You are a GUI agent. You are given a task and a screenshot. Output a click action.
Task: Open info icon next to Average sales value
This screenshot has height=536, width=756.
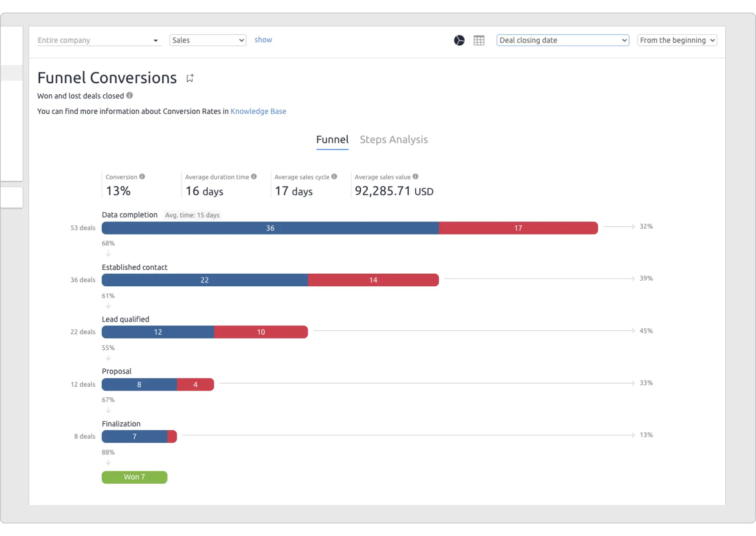coord(415,177)
